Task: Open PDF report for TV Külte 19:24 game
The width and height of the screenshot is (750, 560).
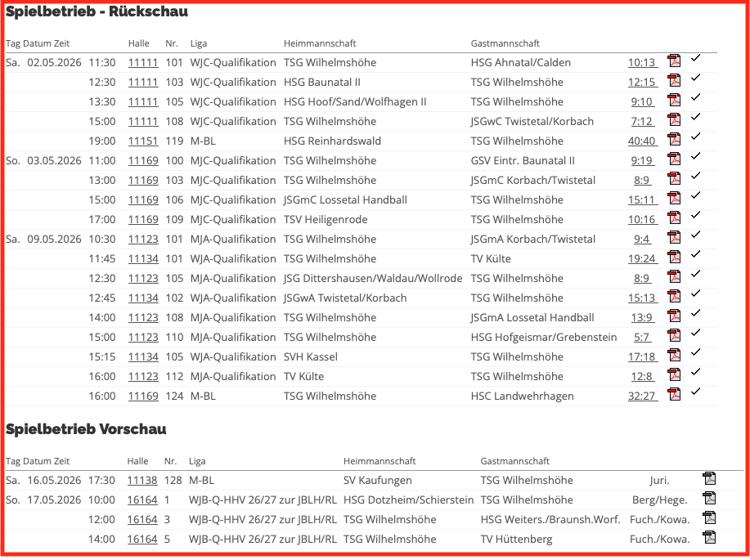Action: coord(675,257)
